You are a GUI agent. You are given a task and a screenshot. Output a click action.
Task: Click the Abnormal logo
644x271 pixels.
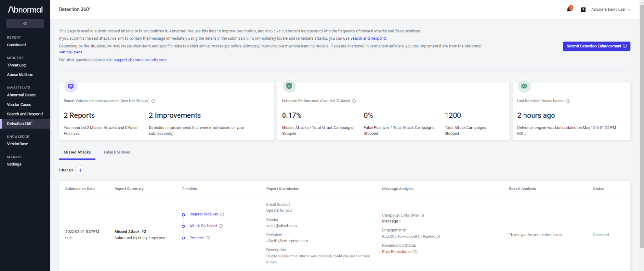point(25,10)
